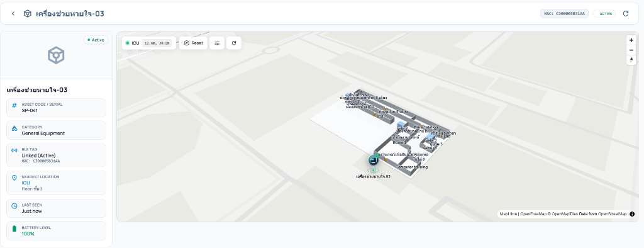This screenshot has height=248, width=644.
Task: Click the green Active badge on the asset card
Action: (x=96, y=40)
